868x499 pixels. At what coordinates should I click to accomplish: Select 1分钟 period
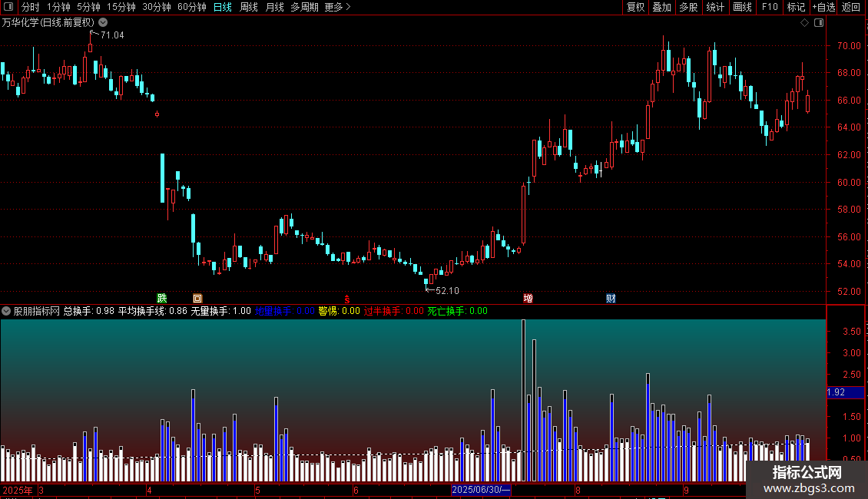tap(58, 7)
